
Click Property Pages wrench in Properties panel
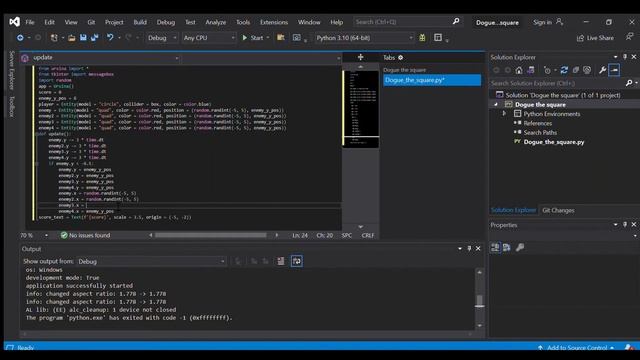click(520, 247)
